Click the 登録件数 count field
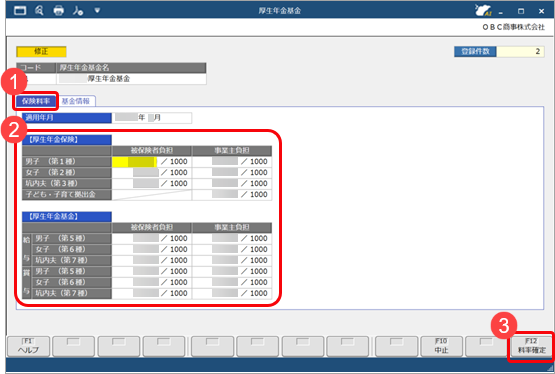The width and height of the screenshot is (555, 374). tap(520, 52)
